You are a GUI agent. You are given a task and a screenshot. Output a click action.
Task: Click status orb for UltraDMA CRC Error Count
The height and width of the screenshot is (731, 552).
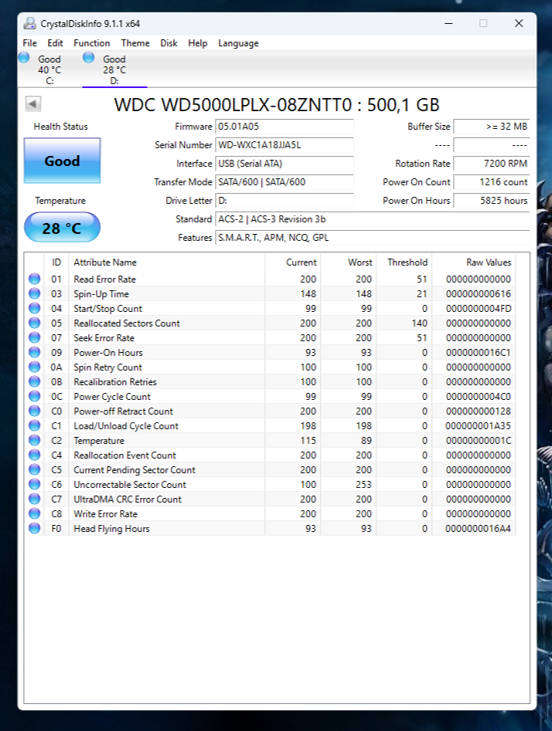[34, 499]
